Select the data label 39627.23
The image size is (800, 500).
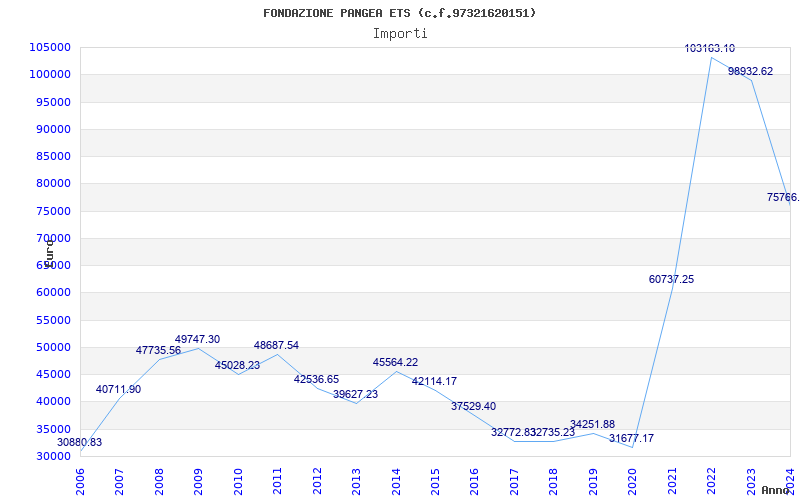coord(356,394)
